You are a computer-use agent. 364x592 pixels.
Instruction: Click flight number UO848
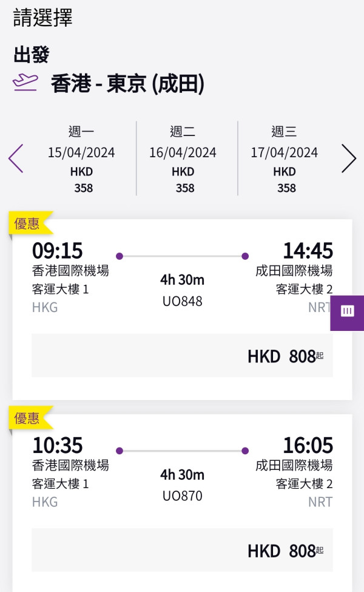(183, 301)
